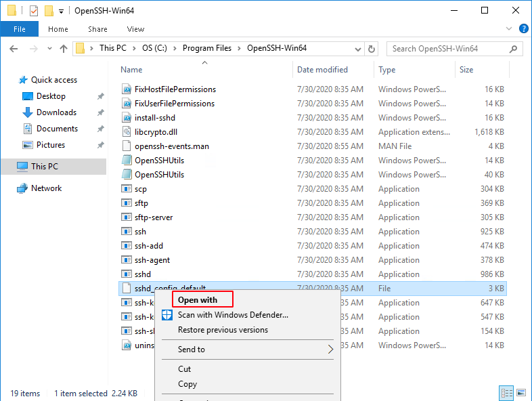Viewport: 532px width, 401px height.
Task: Expand the ribbon using the chevron
Action: coord(510,29)
